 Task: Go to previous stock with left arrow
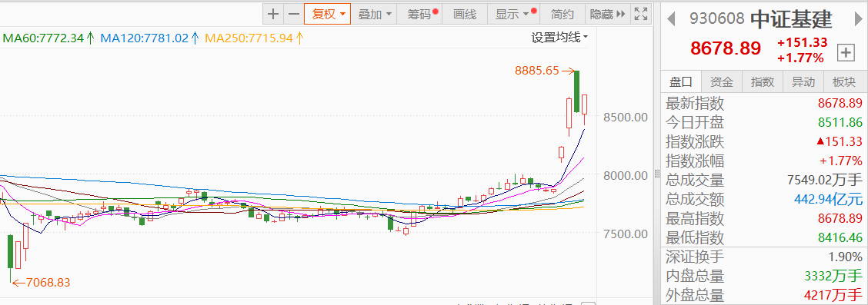672,19
